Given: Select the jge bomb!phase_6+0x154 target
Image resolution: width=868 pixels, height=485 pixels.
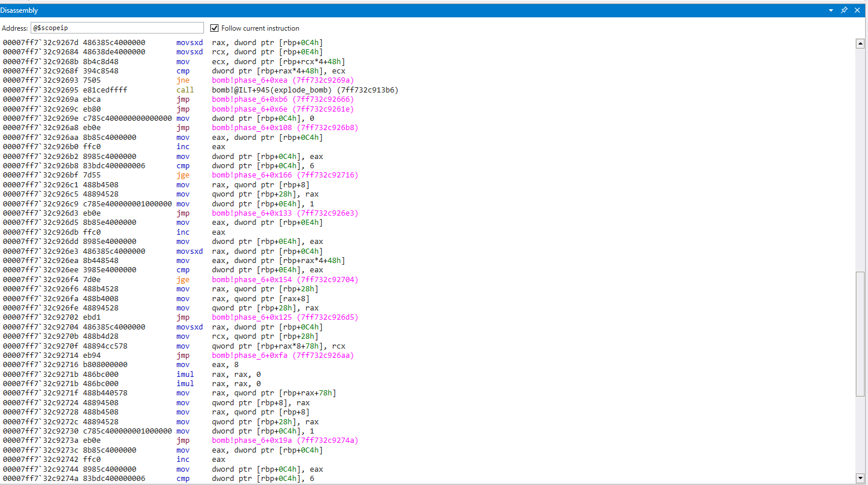Looking at the screenshot, I should click(285, 280).
